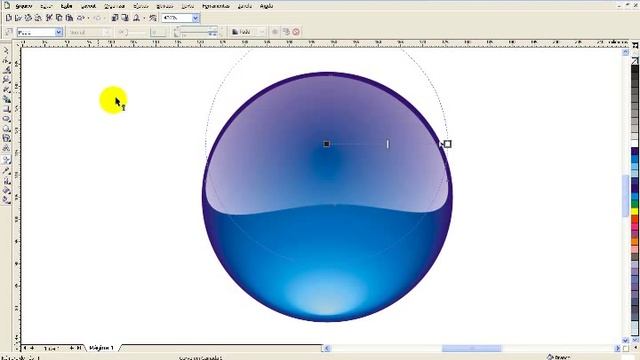The height and width of the screenshot is (360, 640).
Task: Open the transparency target Fill dropdown
Action: click(262, 32)
